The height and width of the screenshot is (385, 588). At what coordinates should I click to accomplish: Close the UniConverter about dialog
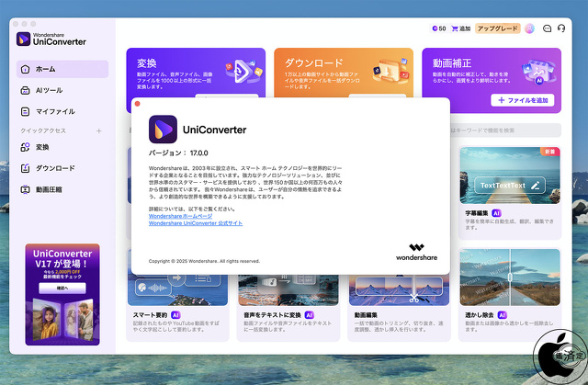pos(138,104)
